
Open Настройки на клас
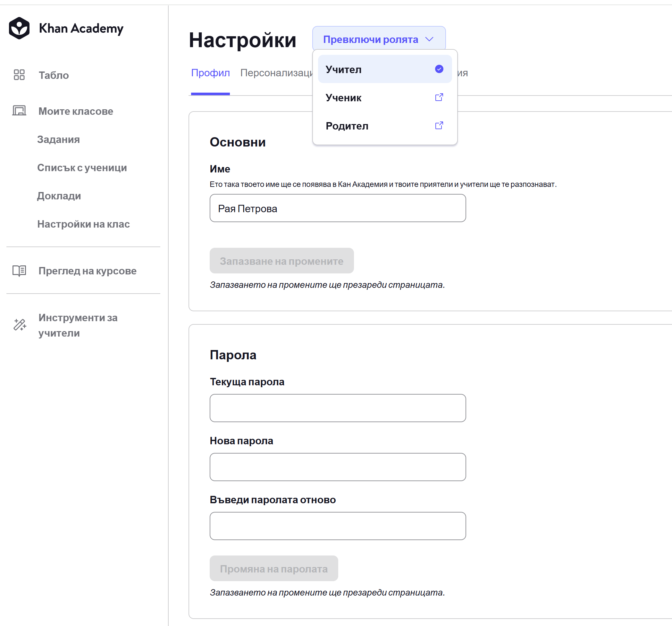tap(83, 224)
